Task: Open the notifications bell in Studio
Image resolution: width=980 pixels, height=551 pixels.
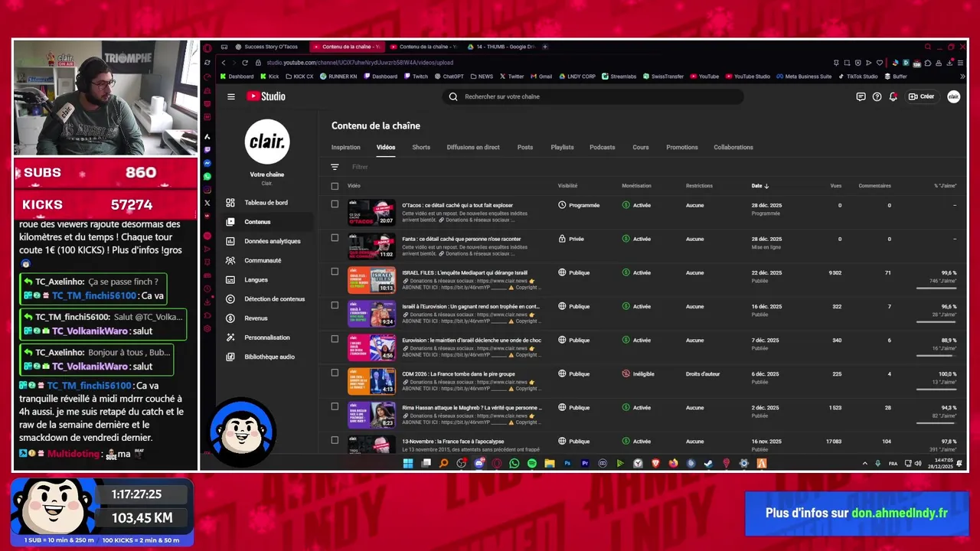Action: pyautogui.click(x=893, y=96)
